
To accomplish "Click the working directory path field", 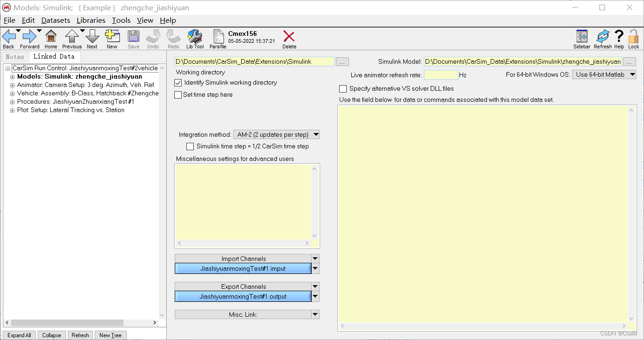I will click(254, 61).
